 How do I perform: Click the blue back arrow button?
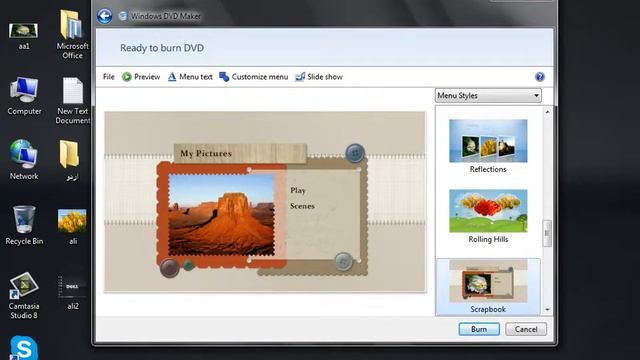point(104,16)
